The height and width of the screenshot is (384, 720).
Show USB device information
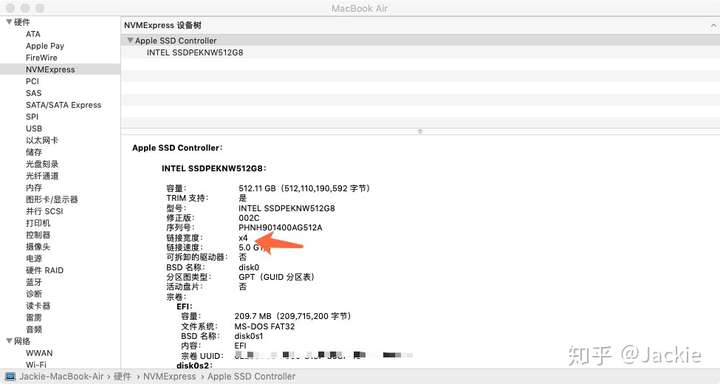click(34, 129)
